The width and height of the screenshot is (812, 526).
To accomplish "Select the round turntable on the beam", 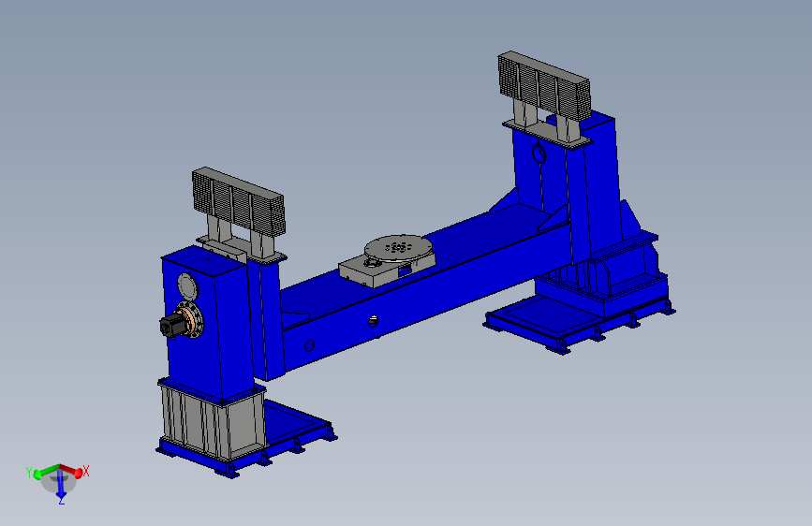I will (x=397, y=249).
